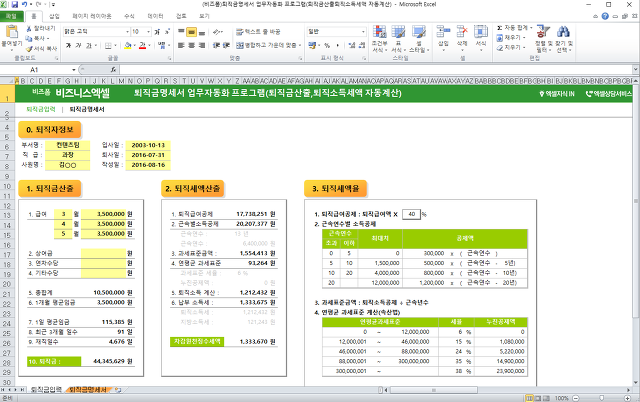The height and width of the screenshot is (402, 640).
Task: Open the 파일 file tab
Action: (x=11, y=16)
